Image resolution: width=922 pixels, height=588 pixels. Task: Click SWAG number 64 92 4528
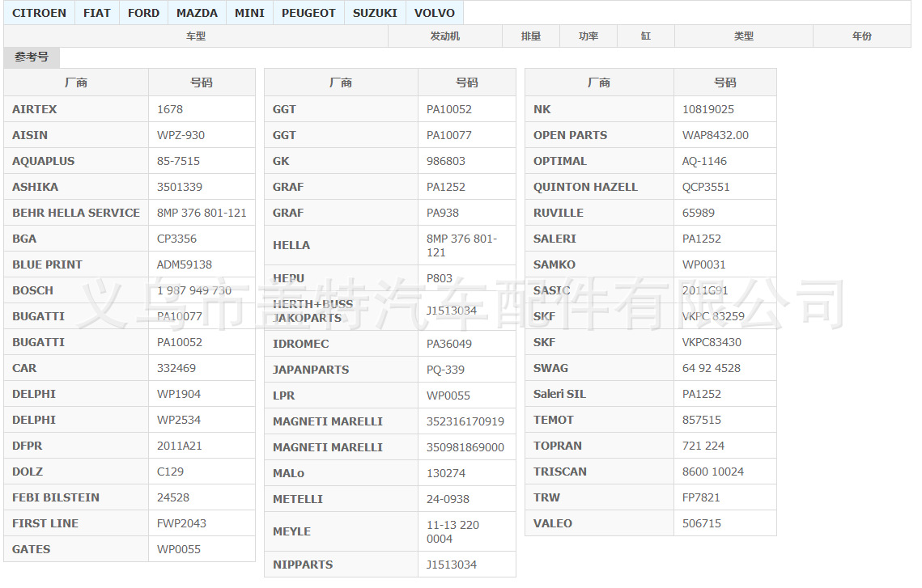(725, 368)
